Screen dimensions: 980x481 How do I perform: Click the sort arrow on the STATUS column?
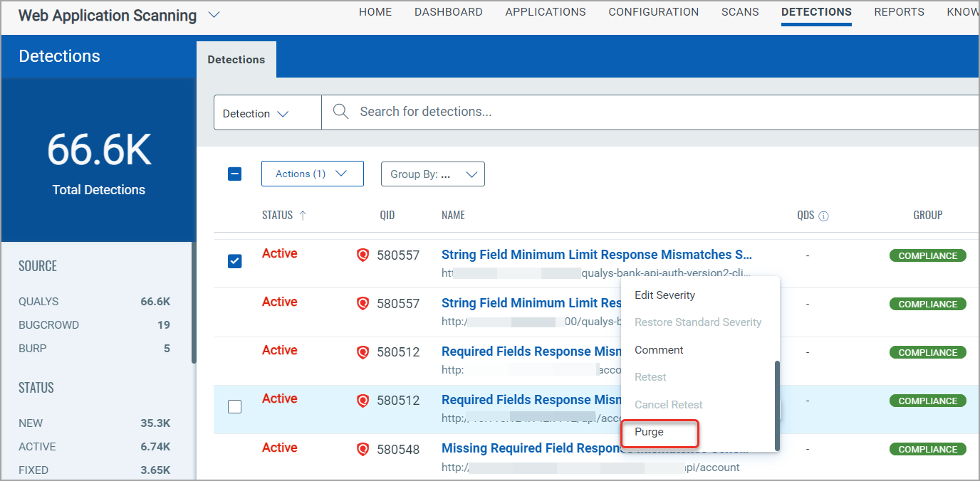point(304,215)
